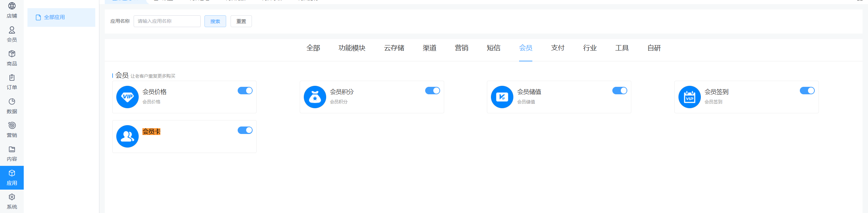Switch to the 全部 tab

[313, 48]
